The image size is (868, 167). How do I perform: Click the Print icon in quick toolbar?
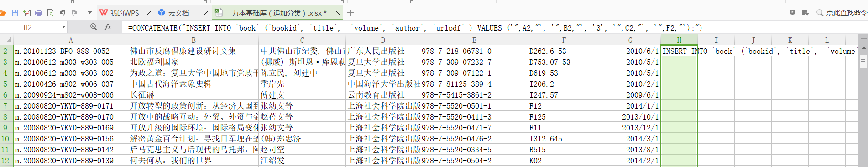(38, 13)
